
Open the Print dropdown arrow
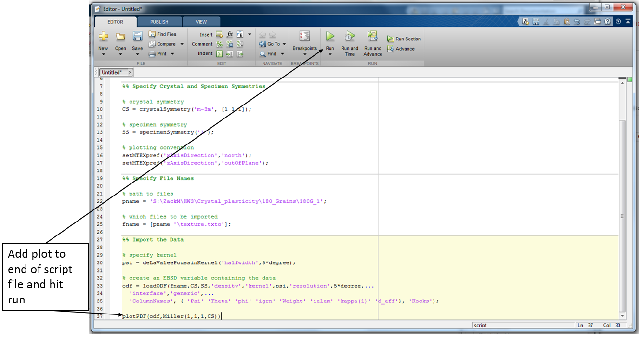[x=172, y=54]
